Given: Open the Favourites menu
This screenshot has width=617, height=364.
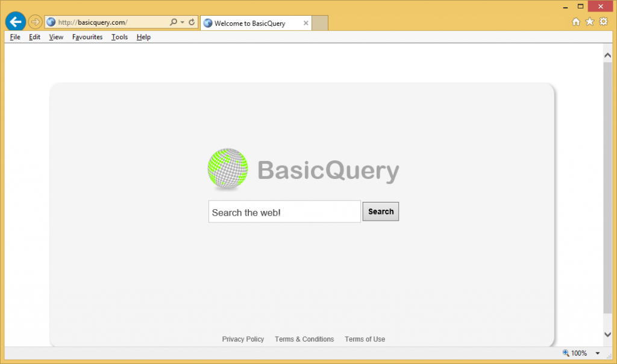Looking at the screenshot, I should point(87,37).
